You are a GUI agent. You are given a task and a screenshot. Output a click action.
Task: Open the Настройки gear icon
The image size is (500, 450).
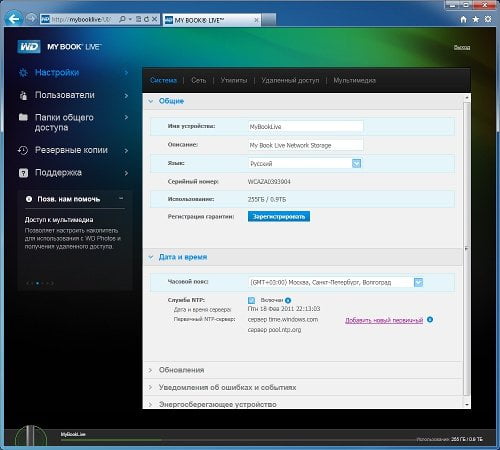pyautogui.click(x=23, y=73)
